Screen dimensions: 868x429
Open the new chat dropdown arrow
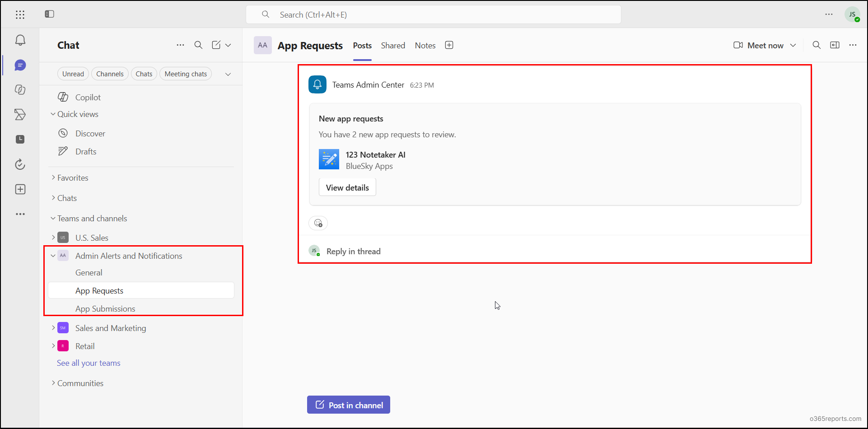228,45
